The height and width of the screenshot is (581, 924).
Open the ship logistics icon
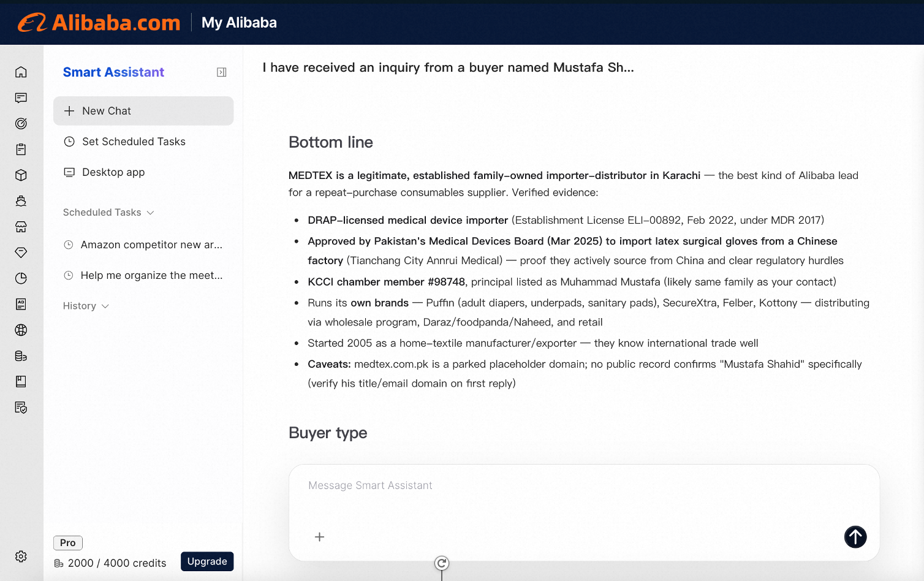(21, 201)
